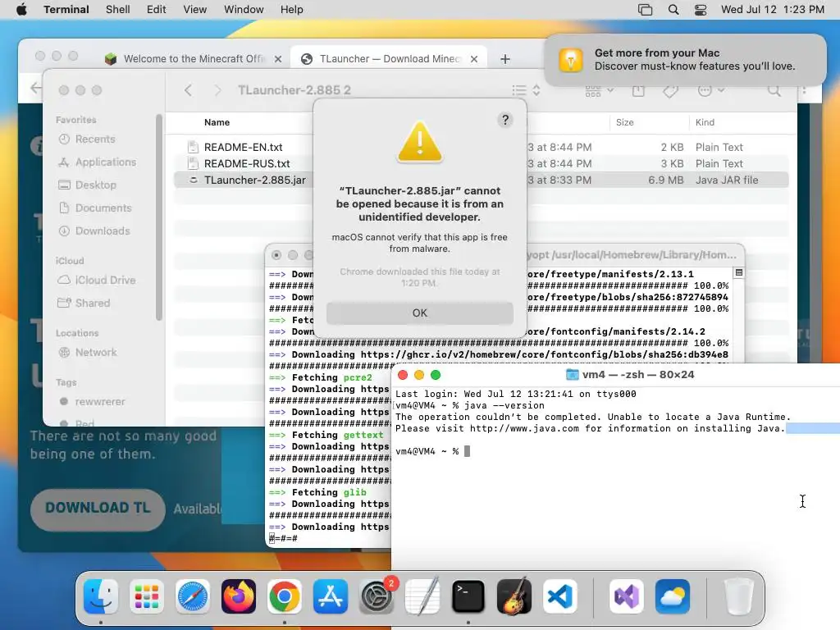Click the menu bar date and time
The image size is (840, 630).
pyautogui.click(x=773, y=10)
